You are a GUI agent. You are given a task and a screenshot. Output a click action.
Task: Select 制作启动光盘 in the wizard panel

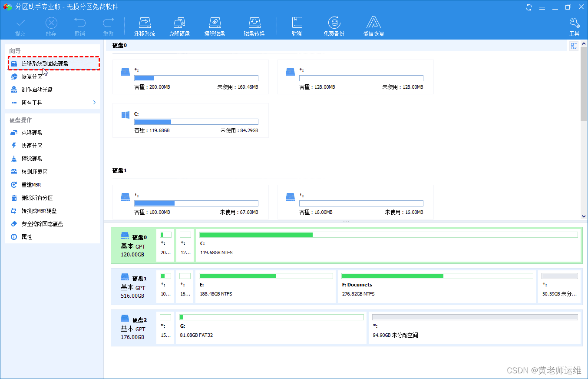[x=53, y=90]
